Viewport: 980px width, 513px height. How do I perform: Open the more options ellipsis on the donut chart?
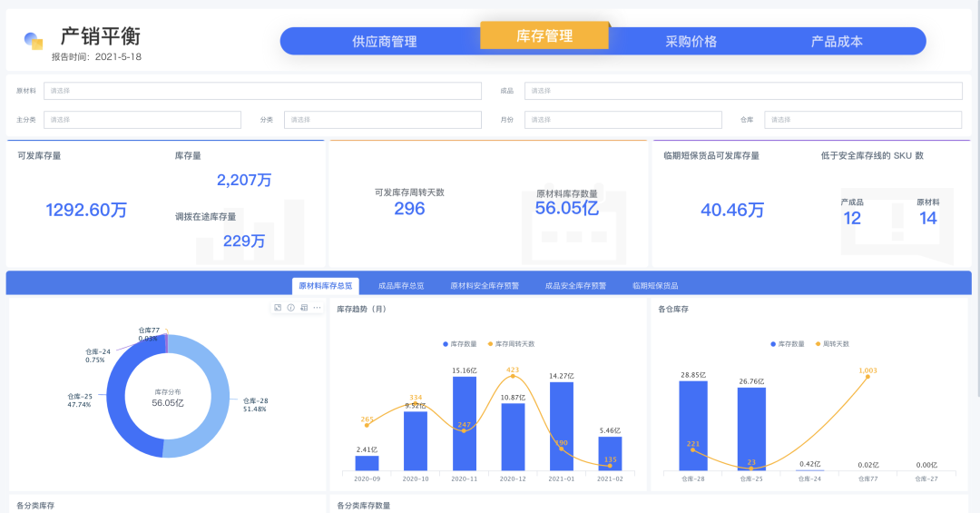pos(317,308)
